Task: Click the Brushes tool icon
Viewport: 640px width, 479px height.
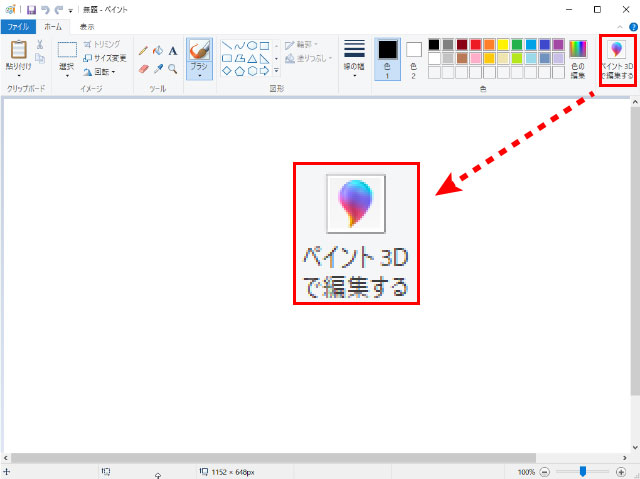Action: (200, 51)
